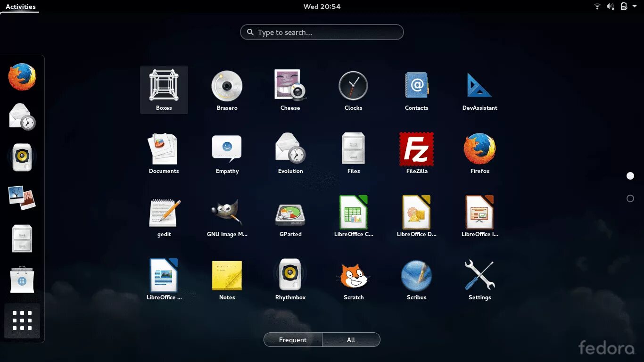Launch Empathy chat client
The height and width of the screenshot is (362, 644).
tap(227, 153)
